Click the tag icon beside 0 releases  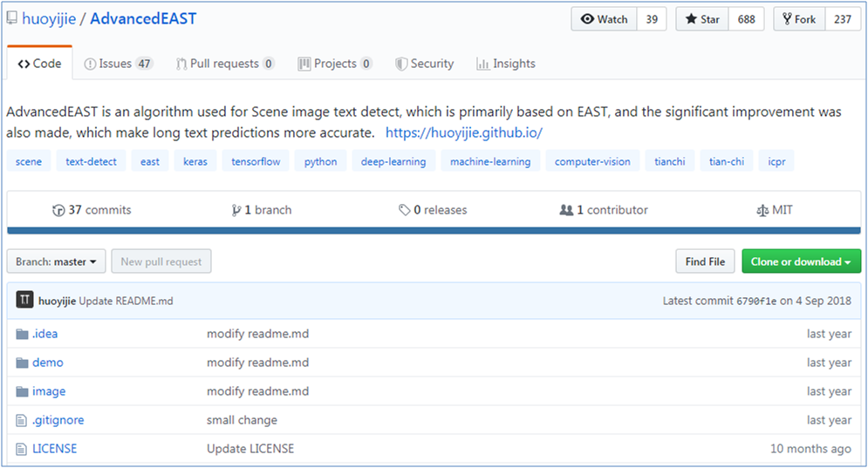click(x=404, y=210)
